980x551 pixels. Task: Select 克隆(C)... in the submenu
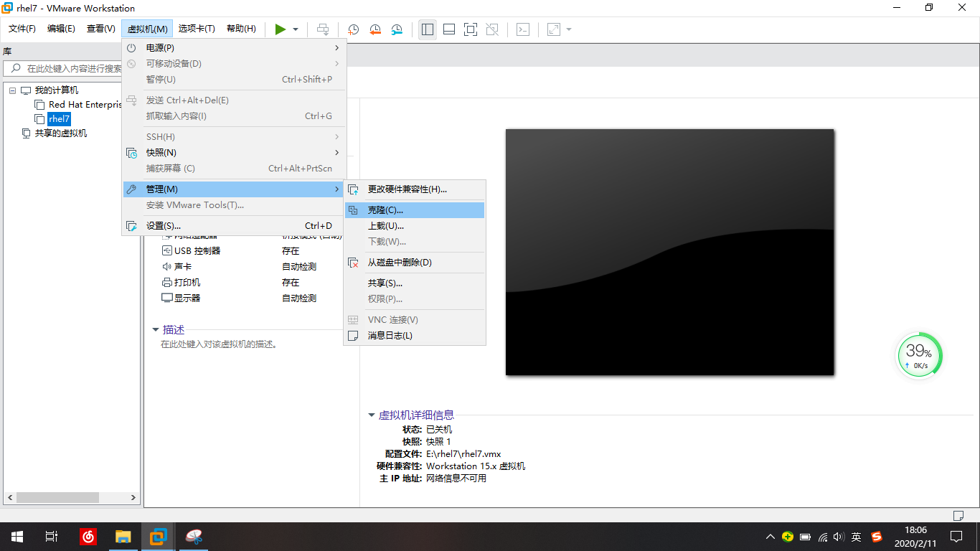click(415, 210)
